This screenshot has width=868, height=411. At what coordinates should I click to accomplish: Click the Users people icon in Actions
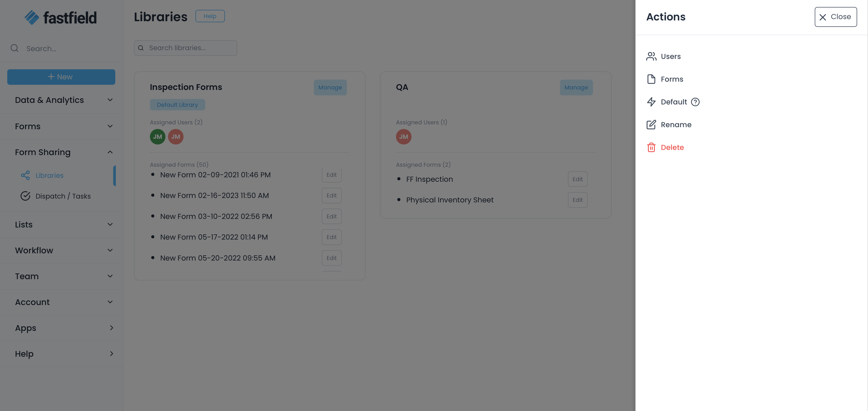pos(651,56)
